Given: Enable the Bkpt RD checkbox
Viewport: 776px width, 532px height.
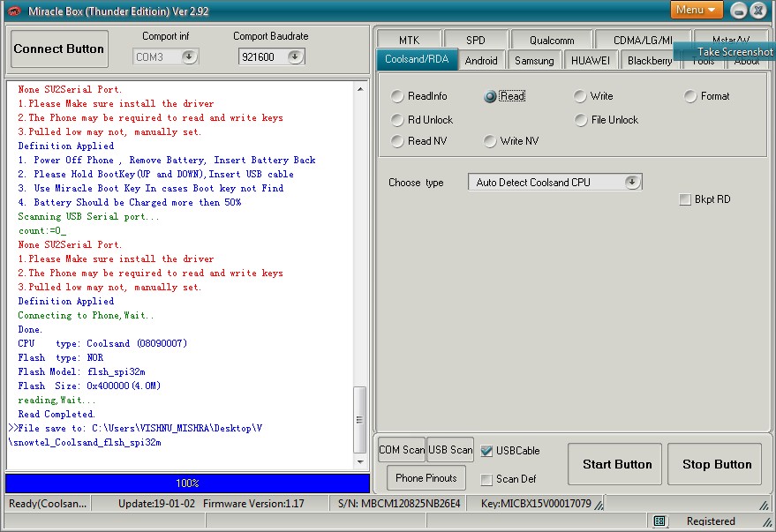Looking at the screenshot, I should 685,199.
